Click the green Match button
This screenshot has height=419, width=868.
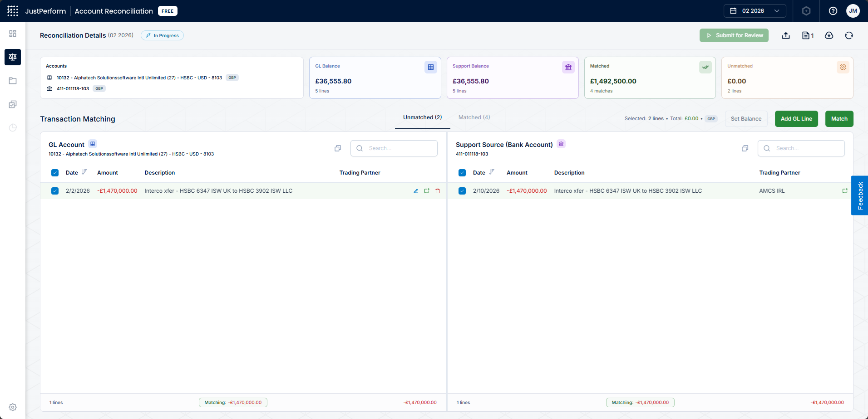point(839,119)
